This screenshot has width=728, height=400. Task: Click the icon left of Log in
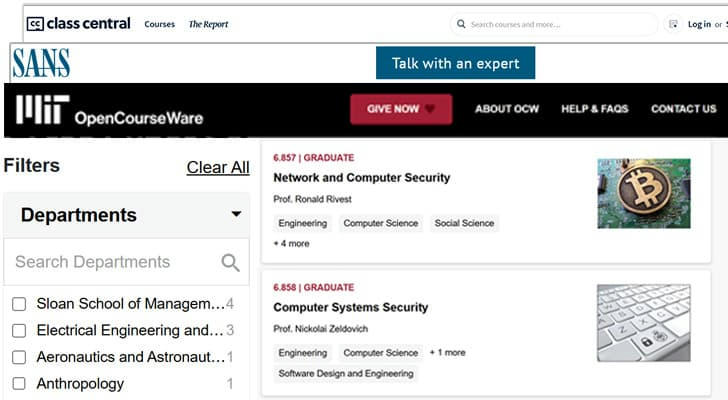coord(673,24)
